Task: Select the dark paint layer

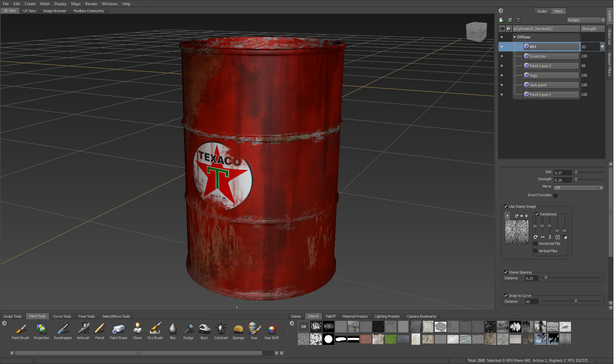Action: point(551,85)
